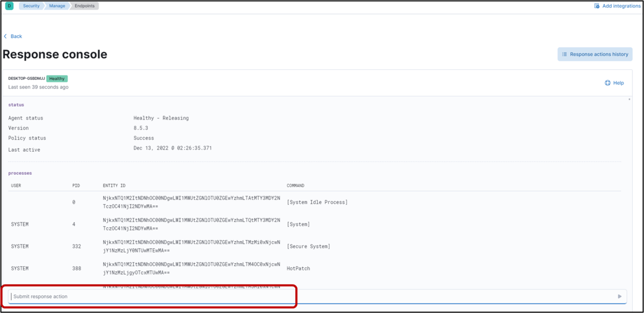
Task: Click the Add integrations icon
Action: (x=596, y=5)
